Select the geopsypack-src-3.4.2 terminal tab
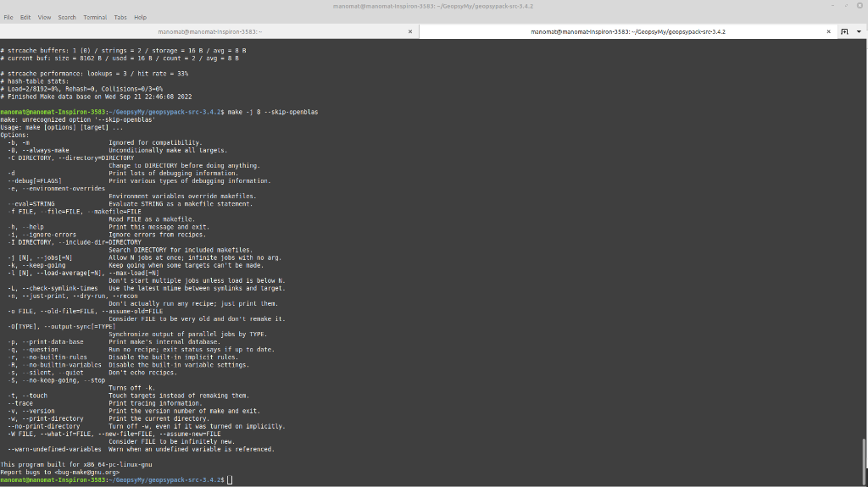 (627, 31)
